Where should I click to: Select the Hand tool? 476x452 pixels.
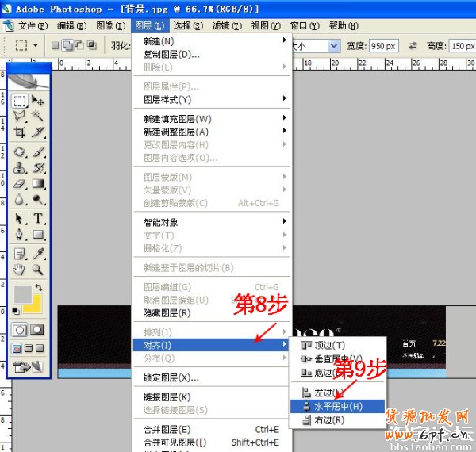(20, 270)
